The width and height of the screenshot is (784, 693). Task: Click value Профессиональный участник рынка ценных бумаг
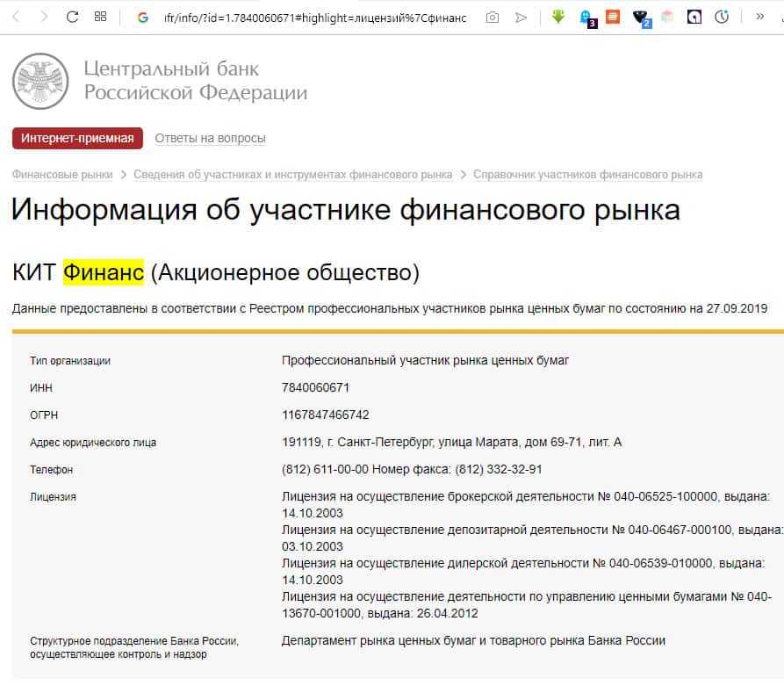426,360
